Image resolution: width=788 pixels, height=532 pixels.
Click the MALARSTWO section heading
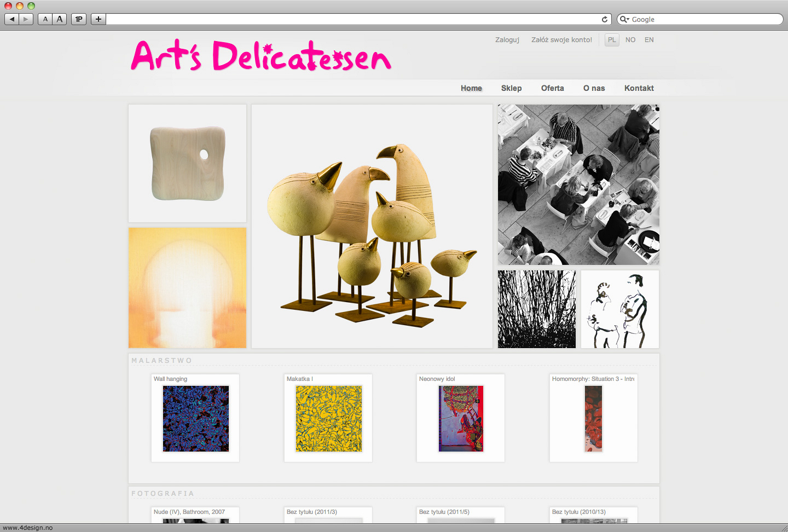point(162,361)
